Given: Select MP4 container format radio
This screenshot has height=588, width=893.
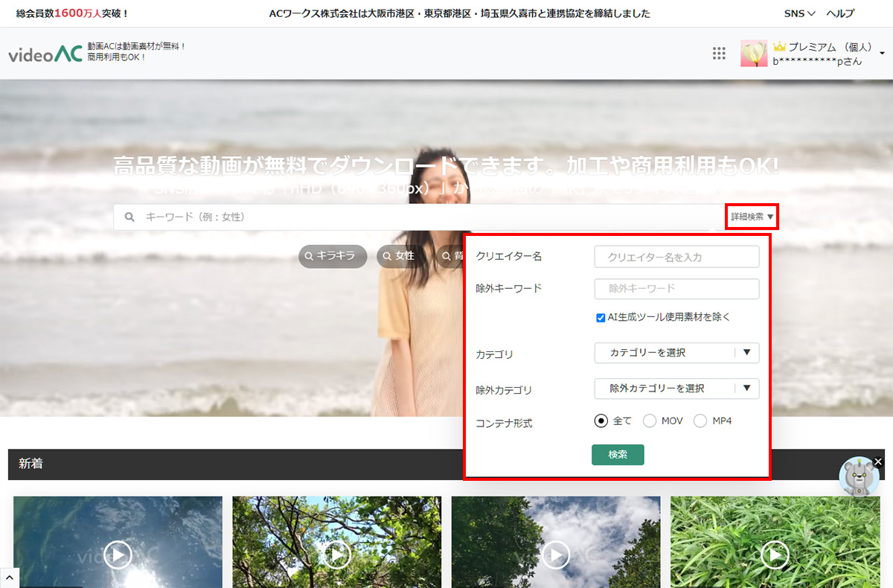Looking at the screenshot, I should [700, 421].
